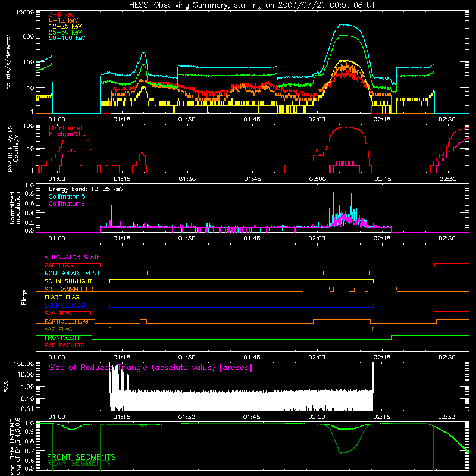Image resolution: width=476 pixels, height=476 pixels.
Task: Click the 02:00 time label under modulation plot
Action: click(317, 239)
